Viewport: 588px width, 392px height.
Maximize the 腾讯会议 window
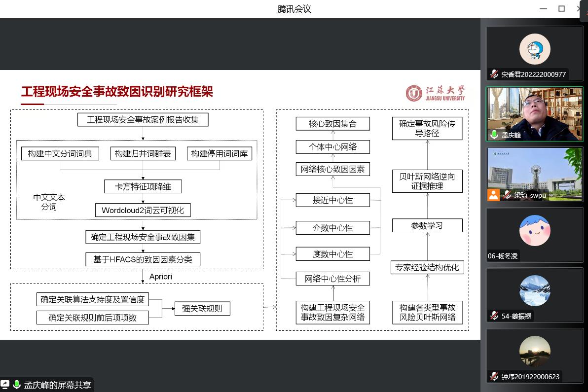click(x=561, y=8)
